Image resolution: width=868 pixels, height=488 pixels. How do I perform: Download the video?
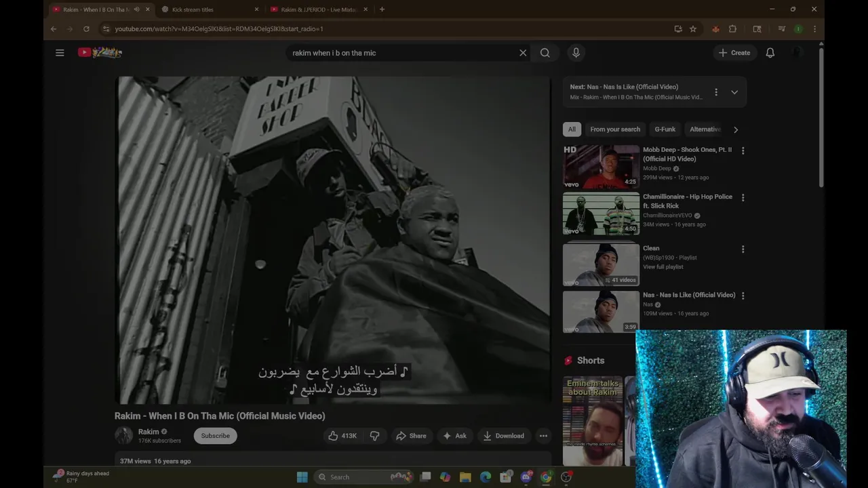click(x=503, y=436)
